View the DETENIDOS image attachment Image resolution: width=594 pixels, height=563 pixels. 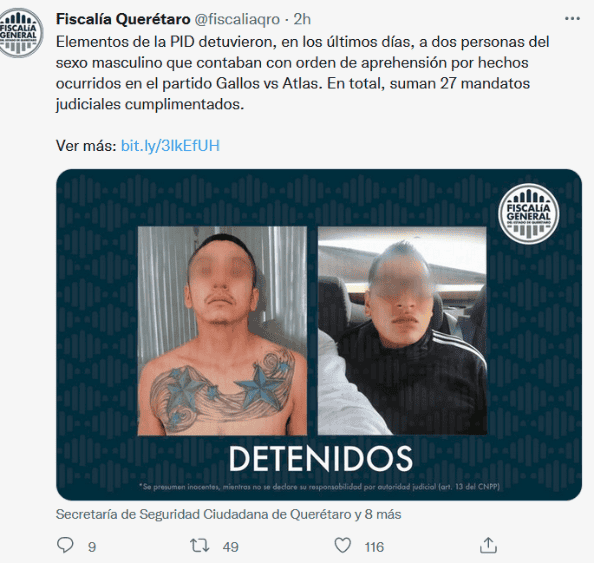[319, 335]
